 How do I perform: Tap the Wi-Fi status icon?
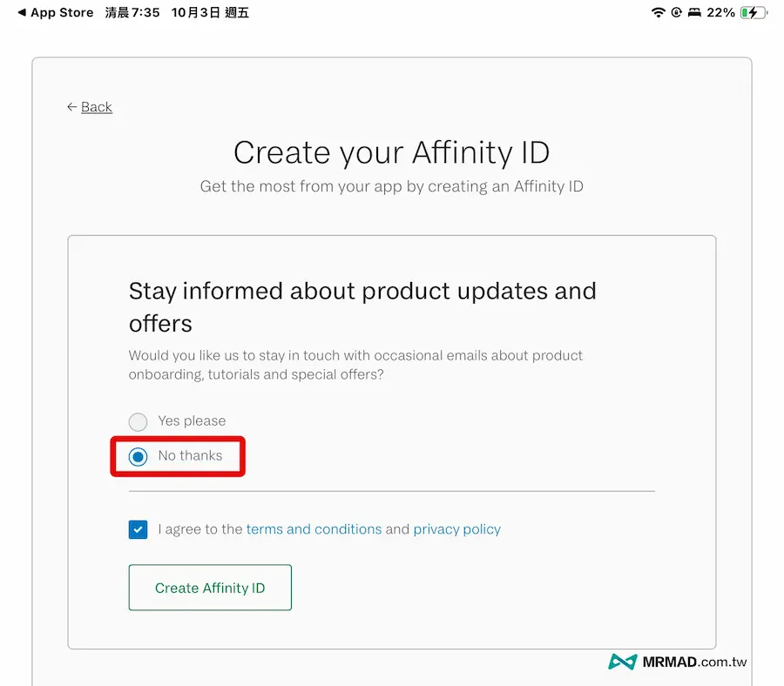tap(658, 12)
